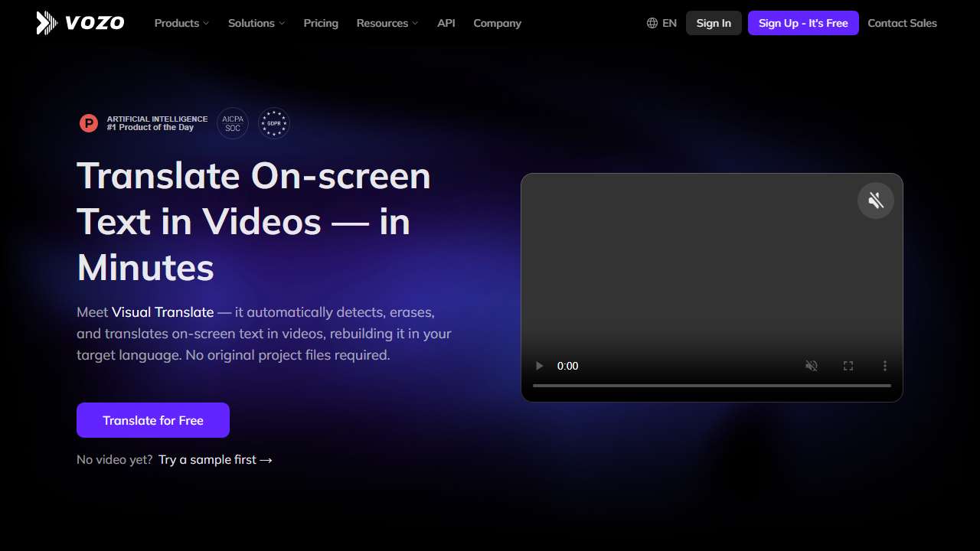The image size is (980, 551).
Task: Open video more options menu
Action: click(x=885, y=366)
